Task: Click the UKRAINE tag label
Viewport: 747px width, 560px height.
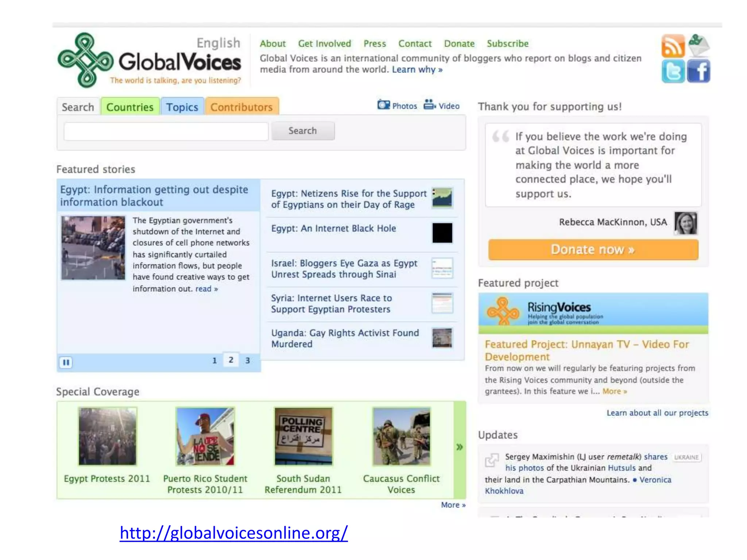Action: tap(686, 457)
